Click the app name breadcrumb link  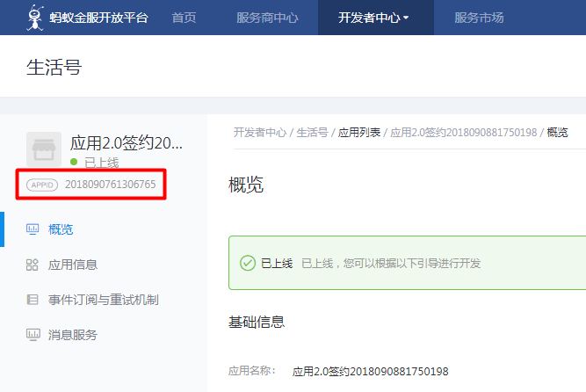pyautogui.click(x=463, y=133)
